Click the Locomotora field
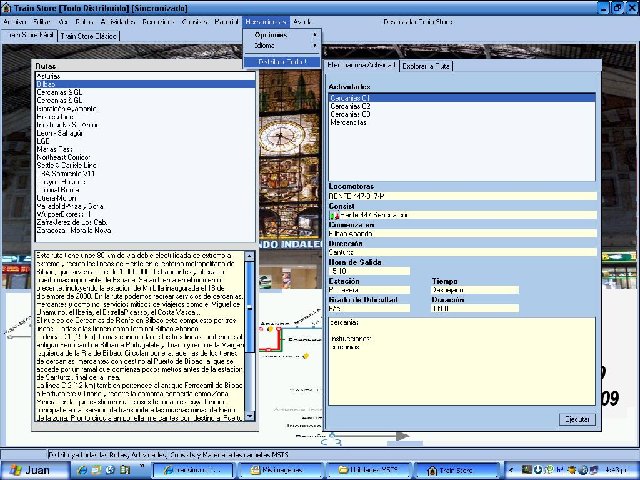This screenshot has width=640, height=480. pyautogui.click(x=461, y=197)
